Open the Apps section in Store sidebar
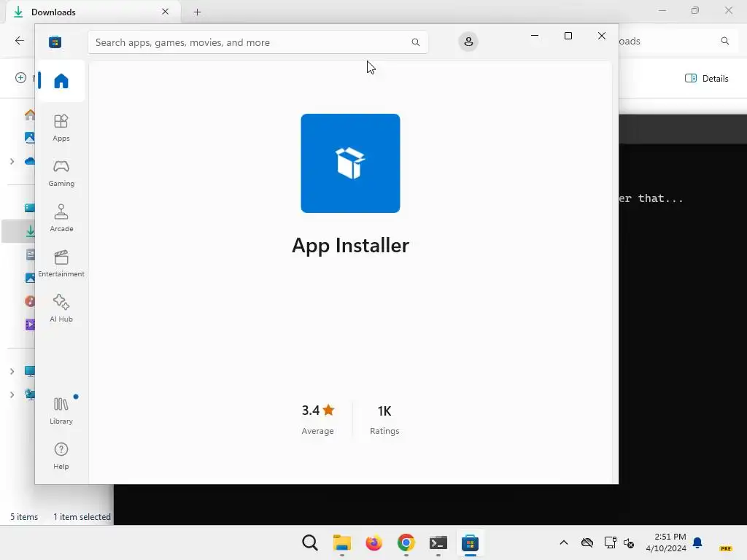This screenshot has height=560, width=747. pyautogui.click(x=61, y=128)
